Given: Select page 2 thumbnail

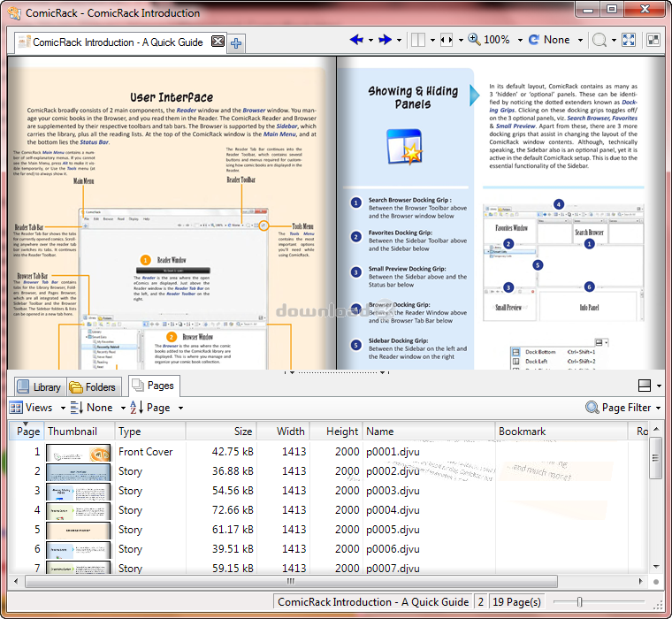Looking at the screenshot, I should tap(78, 471).
